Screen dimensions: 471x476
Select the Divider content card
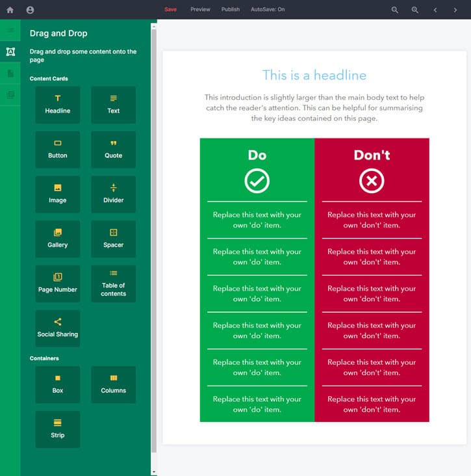tap(114, 194)
